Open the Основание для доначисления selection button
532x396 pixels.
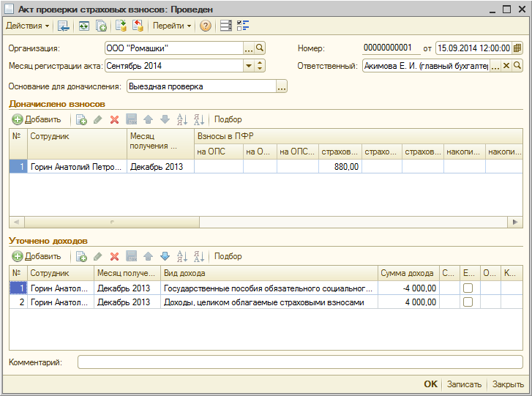pos(282,86)
